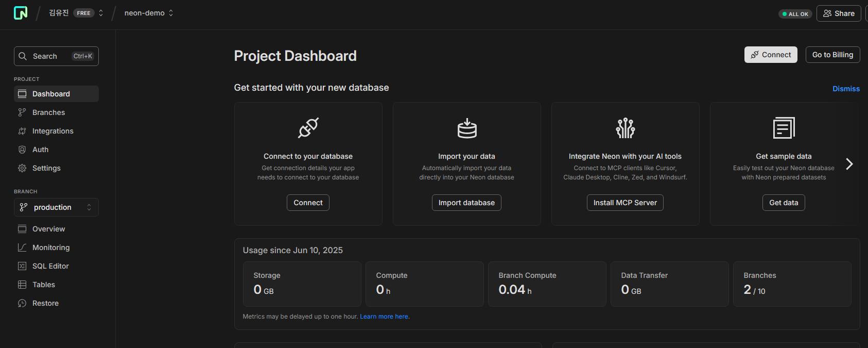
Task: Click Connect button in database card
Action: point(308,203)
